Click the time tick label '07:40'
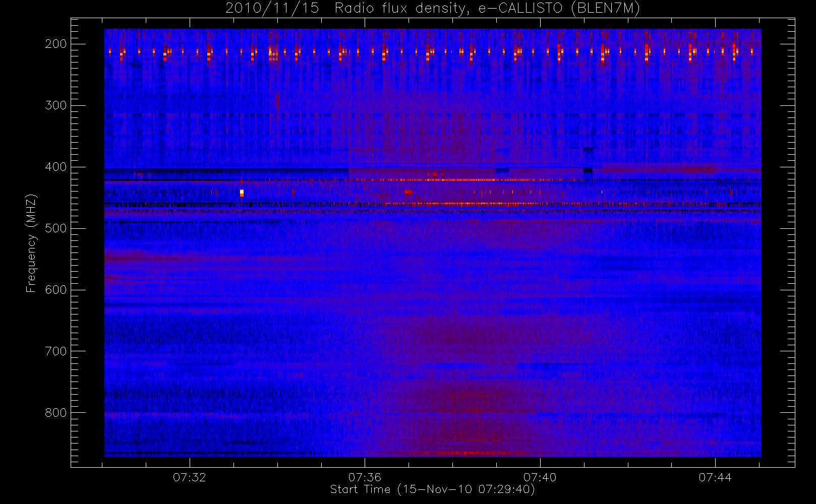 click(540, 477)
